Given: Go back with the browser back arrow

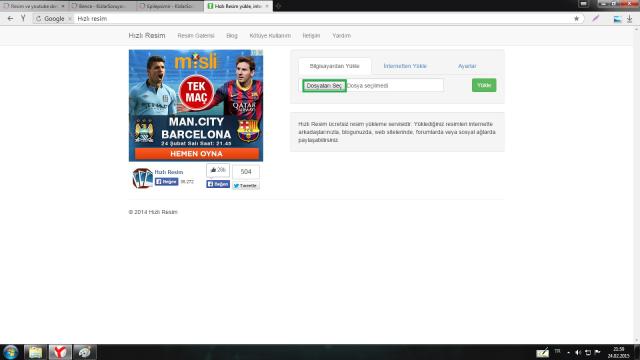Looking at the screenshot, I should tap(10, 18).
